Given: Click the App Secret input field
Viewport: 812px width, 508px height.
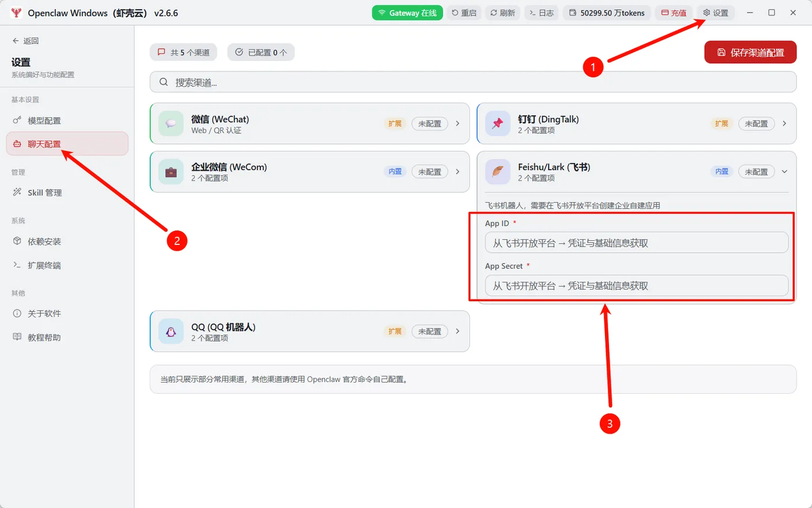Looking at the screenshot, I should pyautogui.click(x=637, y=286).
